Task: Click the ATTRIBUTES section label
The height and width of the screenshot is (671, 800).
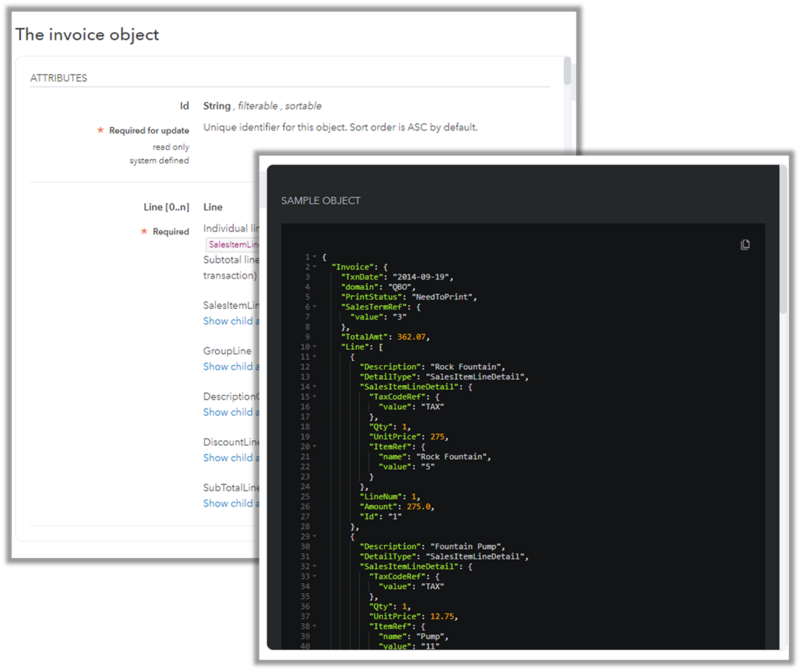Action: point(59,78)
